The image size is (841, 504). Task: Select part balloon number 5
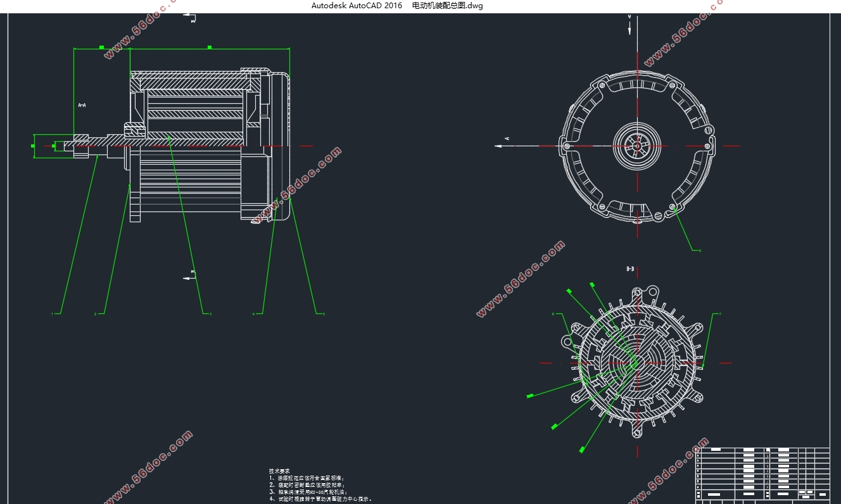pyautogui.click(x=324, y=313)
